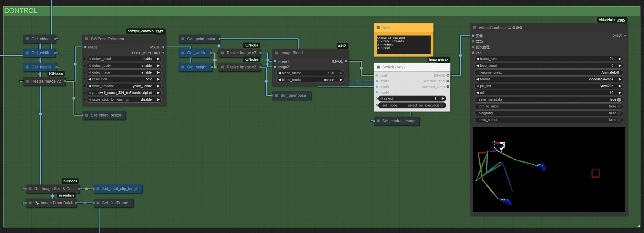Screen dimensions: 644x233
Task: Click the yellow Note node collapse icon
Action: pyautogui.click(x=378, y=28)
